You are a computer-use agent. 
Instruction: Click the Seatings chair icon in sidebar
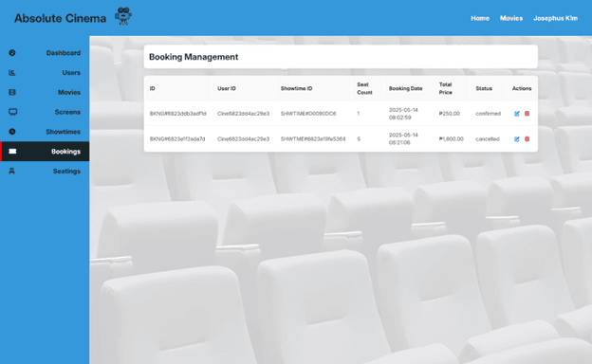(11, 171)
